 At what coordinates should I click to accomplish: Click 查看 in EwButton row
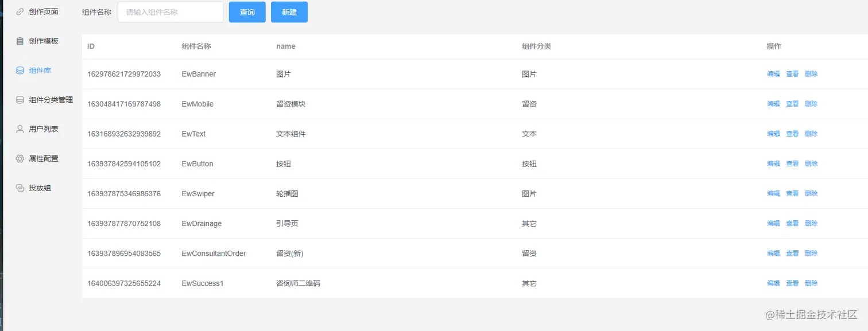point(792,163)
